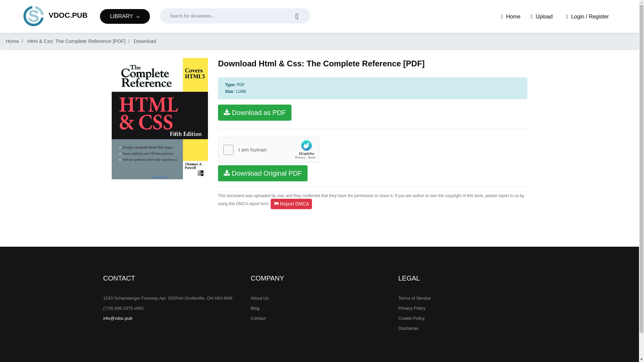Select the phone number (719) 696-2375 x665
The image size is (644, 362).
pos(123,308)
